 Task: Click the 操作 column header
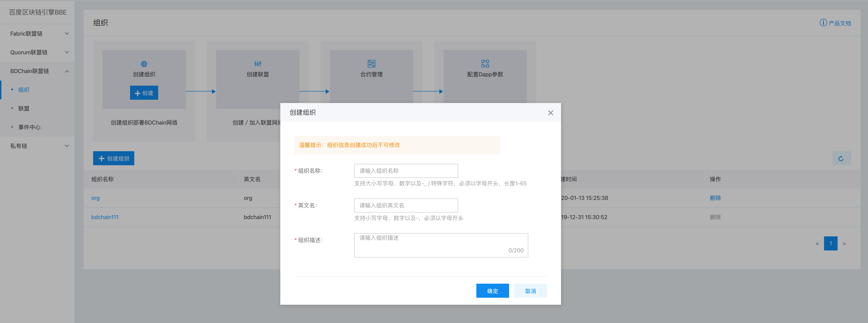point(715,179)
